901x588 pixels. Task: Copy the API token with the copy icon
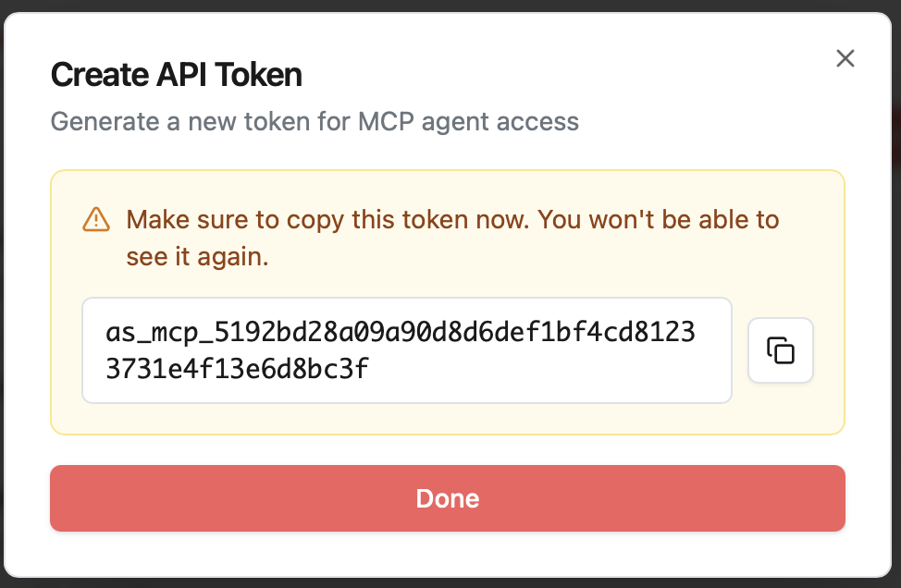point(780,350)
